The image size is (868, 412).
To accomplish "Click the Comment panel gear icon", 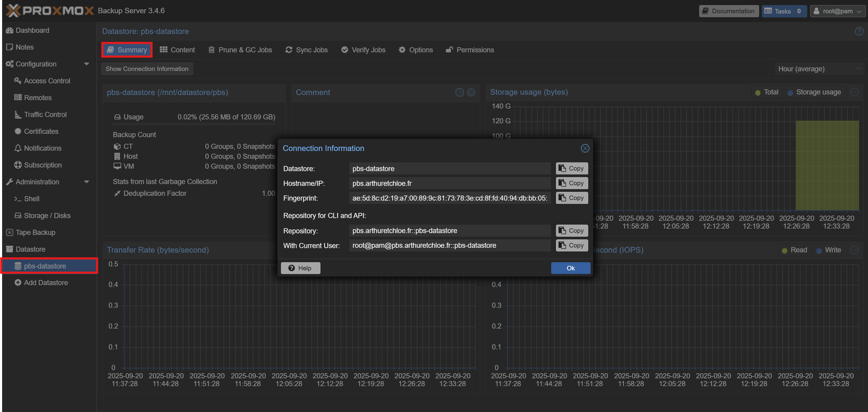I will [471, 92].
